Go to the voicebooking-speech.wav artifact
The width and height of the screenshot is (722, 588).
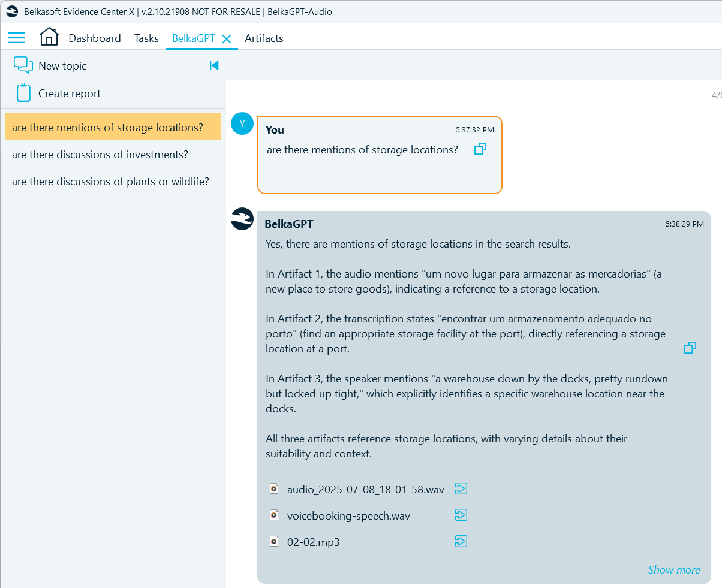click(x=461, y=515)
